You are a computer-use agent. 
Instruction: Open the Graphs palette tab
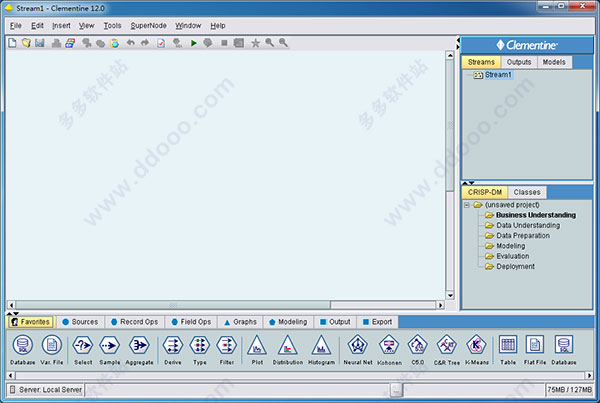point(240,322)
